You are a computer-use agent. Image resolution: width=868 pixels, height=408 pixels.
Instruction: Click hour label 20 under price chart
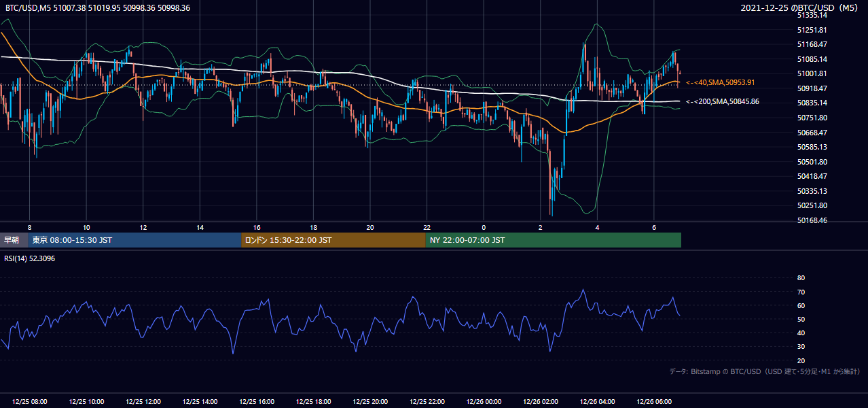tap(370, 227)
